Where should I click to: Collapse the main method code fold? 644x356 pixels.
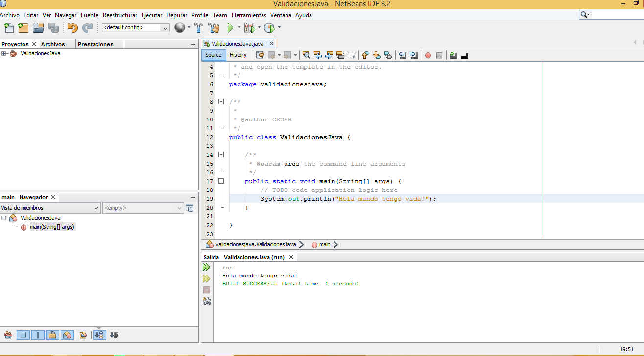pyautogui.click(x=221, y=181)
